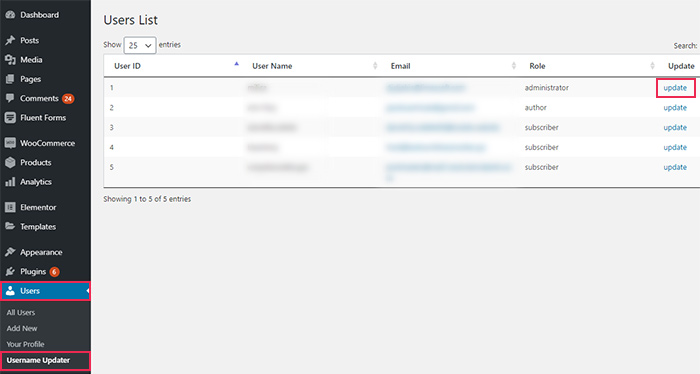Viewport: 700px width, 374px height.
Task: Click blurred email link of user 2
Action: tap(430, 108)
